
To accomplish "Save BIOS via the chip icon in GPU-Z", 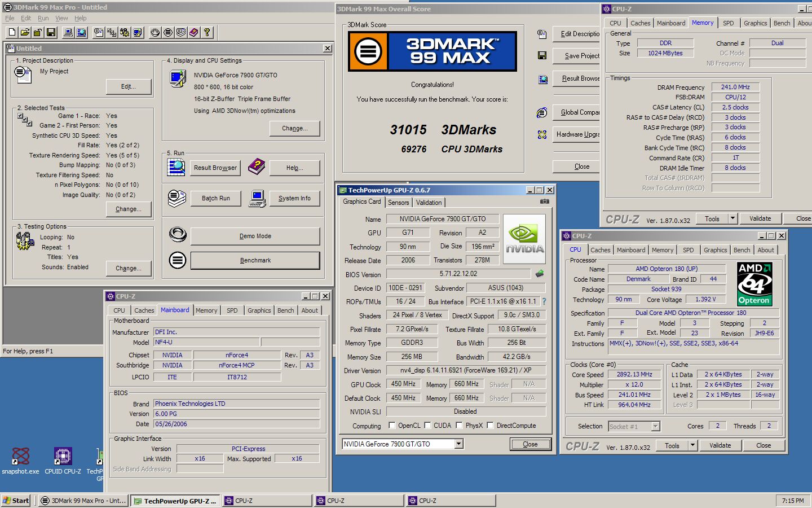I will [x=540, y=274].
